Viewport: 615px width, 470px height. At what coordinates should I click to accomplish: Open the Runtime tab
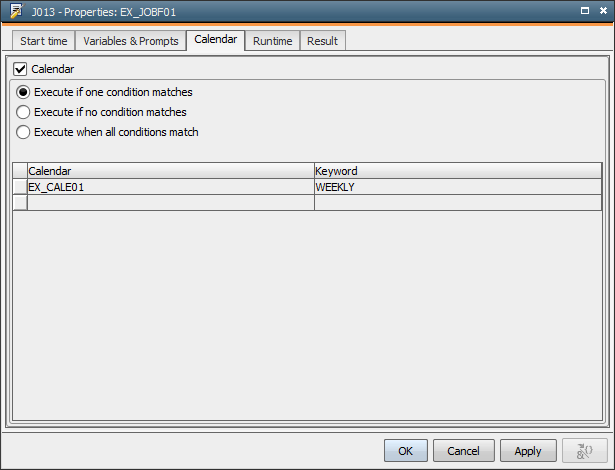(272, 41)
